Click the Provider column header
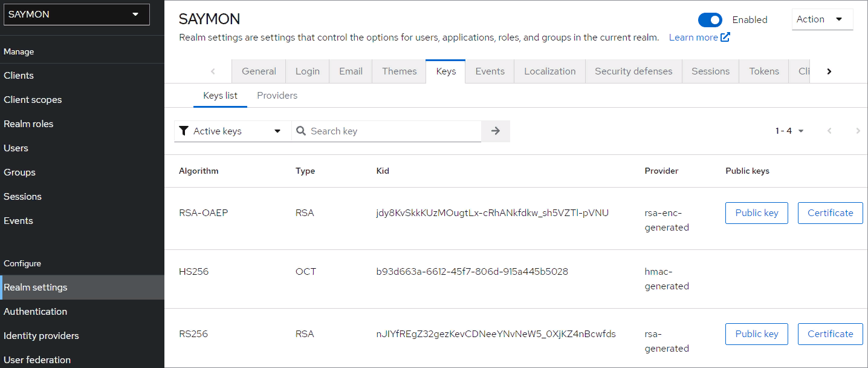868x368 pixels. click(661, 171)
